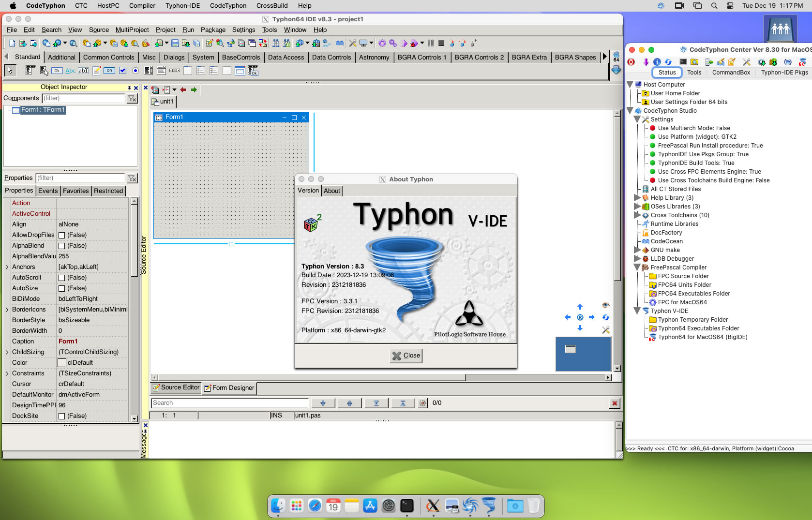Click the Pause execution icon in IDE toolbar

click(x=431, y=43)
